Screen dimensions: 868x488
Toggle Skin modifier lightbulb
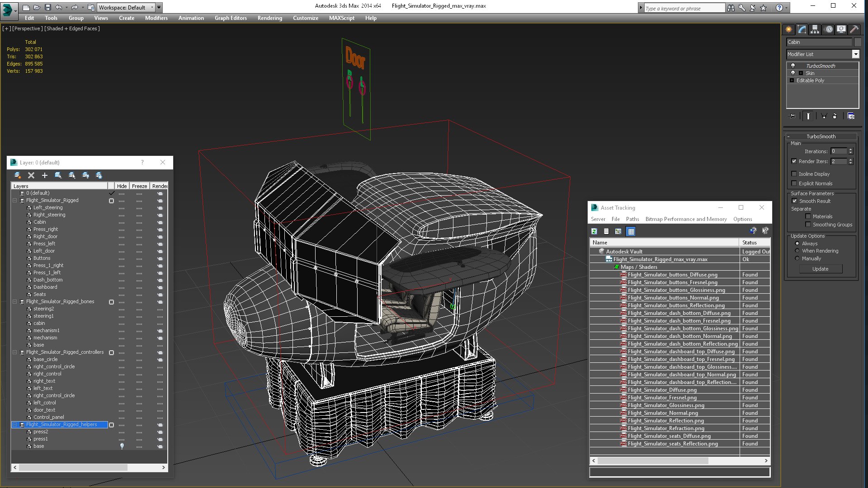point(793,73)
